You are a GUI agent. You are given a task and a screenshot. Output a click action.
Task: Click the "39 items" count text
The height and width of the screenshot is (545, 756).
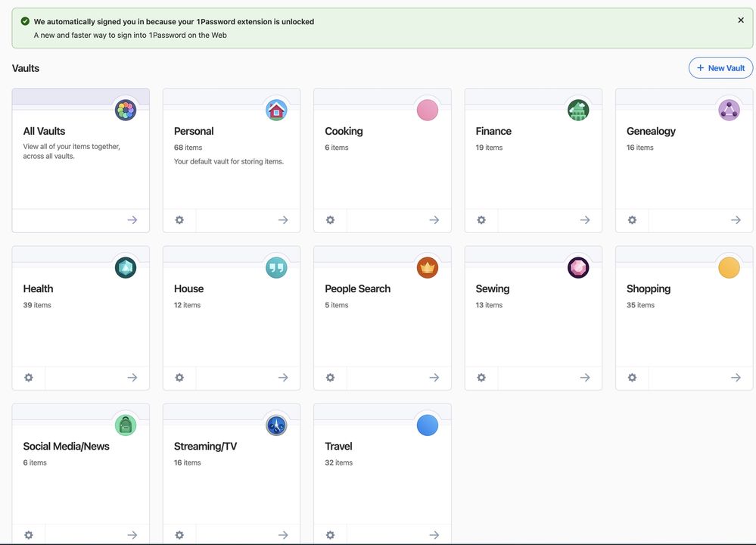[37, 305]
